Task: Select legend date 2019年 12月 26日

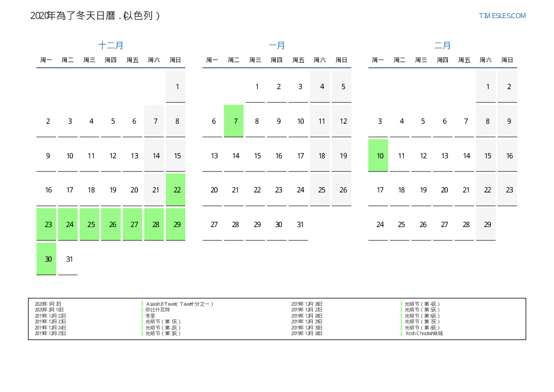Action: (x=307, y=304)
